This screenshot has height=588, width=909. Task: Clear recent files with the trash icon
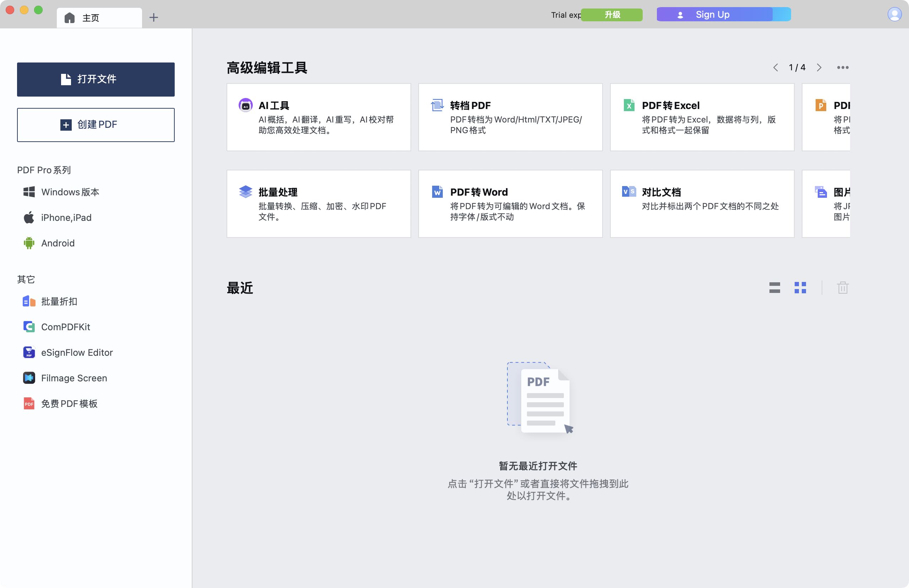(843, 288)
